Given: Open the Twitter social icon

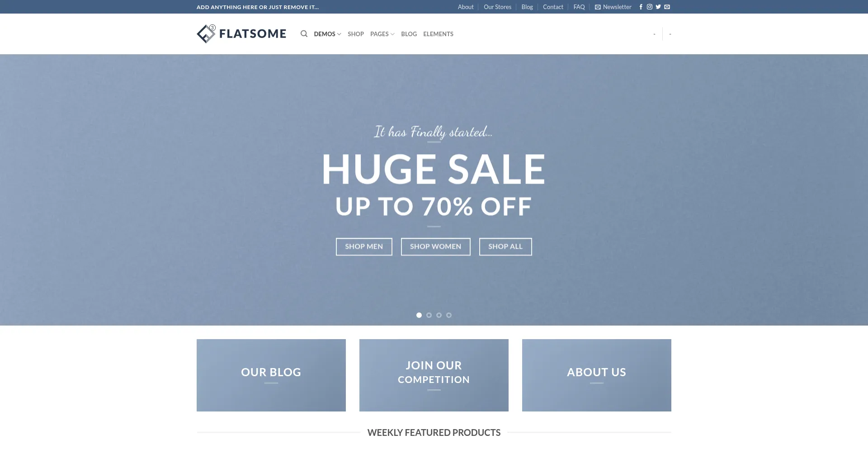Looking at the screenshot, I should [658, 7].
